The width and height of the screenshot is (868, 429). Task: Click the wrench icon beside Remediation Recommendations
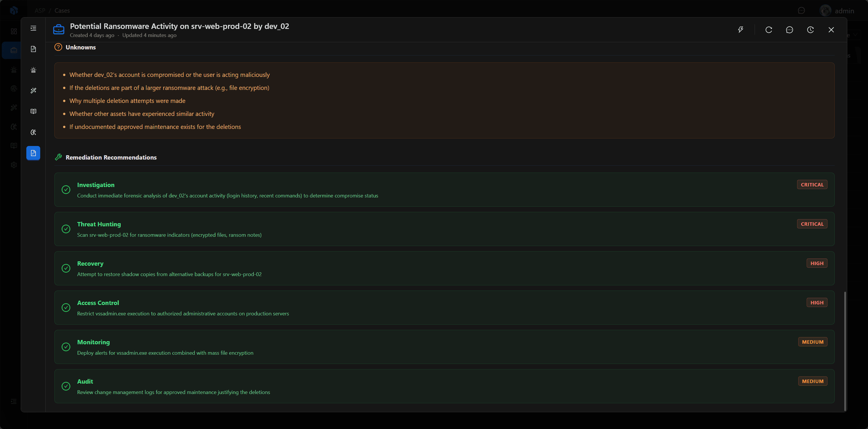coord(58,157)
